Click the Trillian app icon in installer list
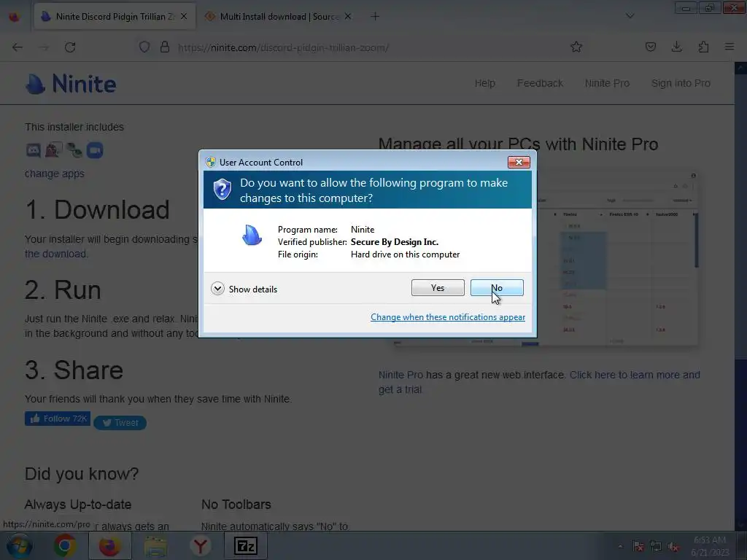 pos(74,150)
